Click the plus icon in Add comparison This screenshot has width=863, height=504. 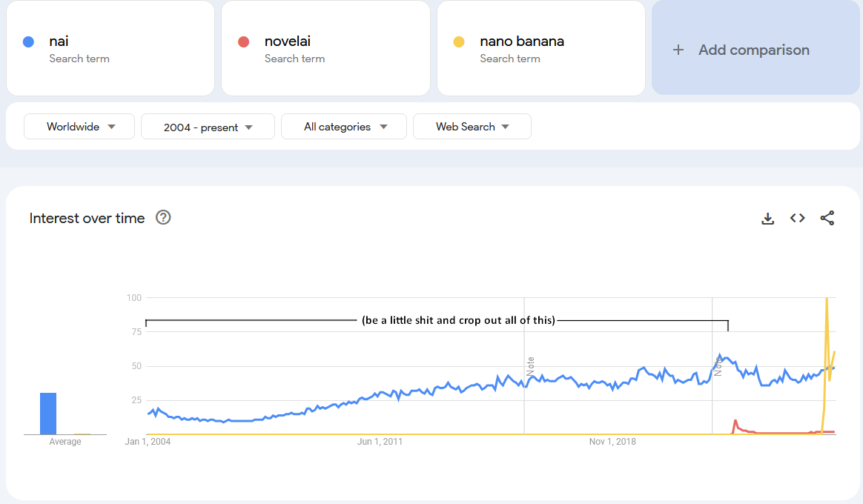pos(678,50)
